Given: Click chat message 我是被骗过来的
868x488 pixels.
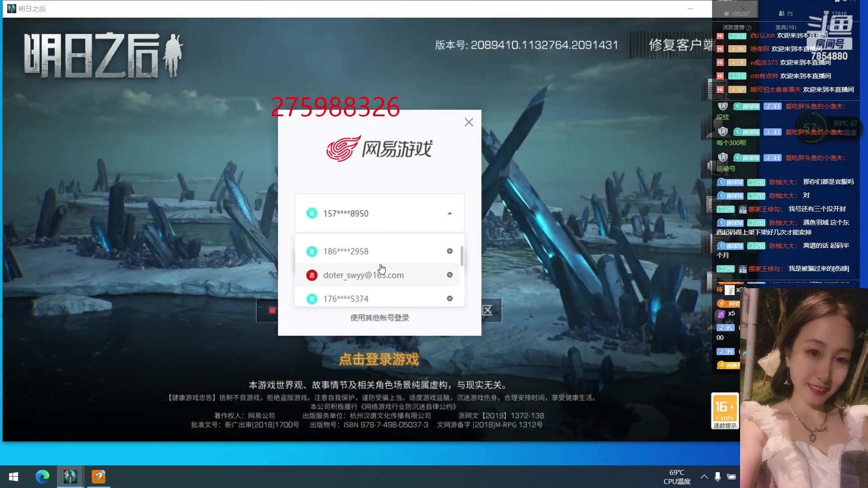Looking at the screenshot, I should pyautogui.click(x=819, y=268).
